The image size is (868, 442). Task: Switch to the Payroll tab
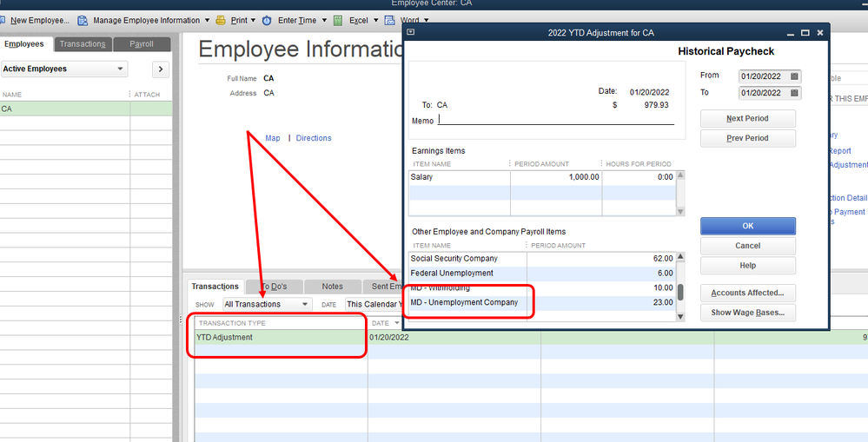(x=142, y=43)
